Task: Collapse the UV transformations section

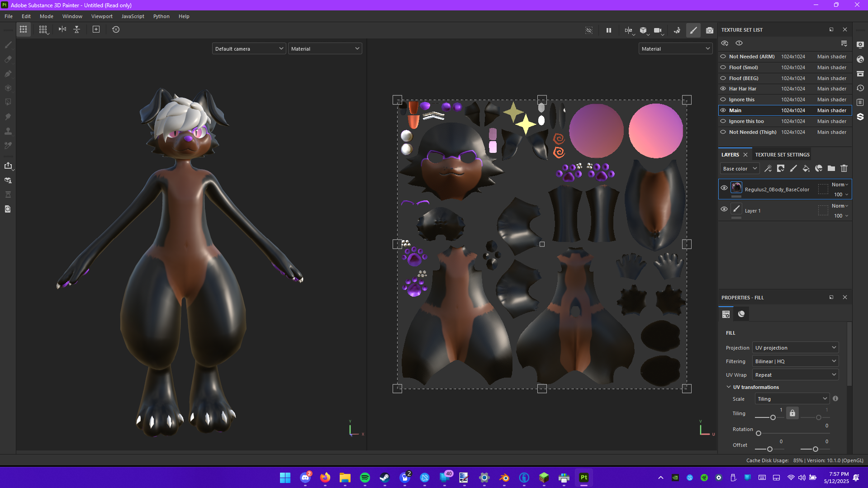Action: point(729,387)
